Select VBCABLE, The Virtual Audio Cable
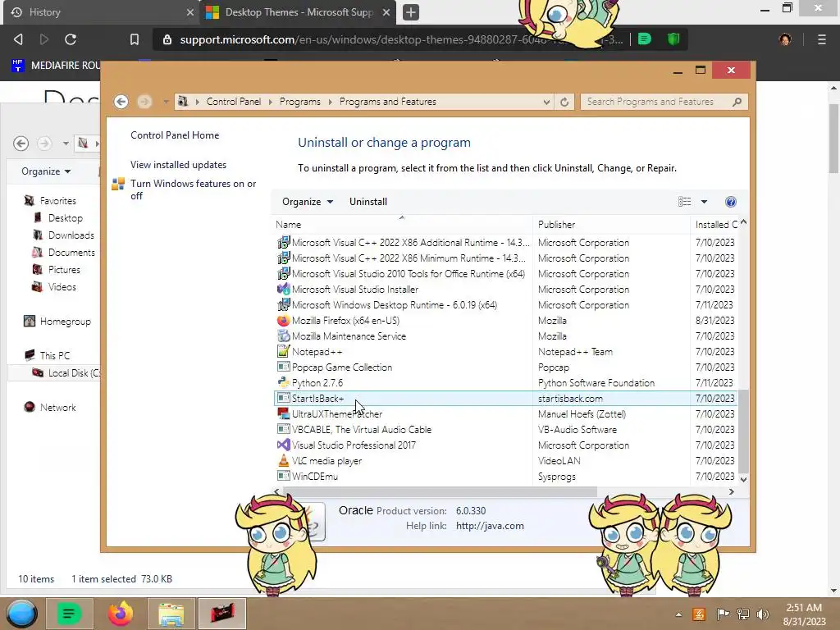The width and height of the screenshot is (840, 630). point(507,430)
